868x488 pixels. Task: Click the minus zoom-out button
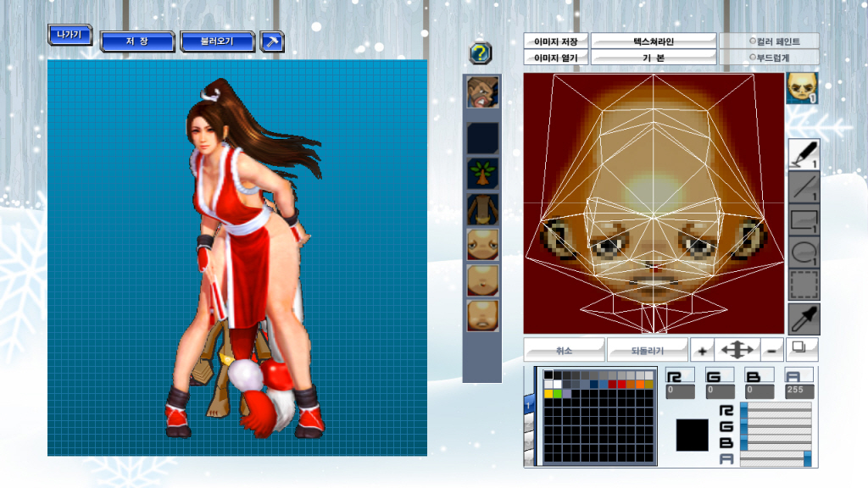pos(771,350)
